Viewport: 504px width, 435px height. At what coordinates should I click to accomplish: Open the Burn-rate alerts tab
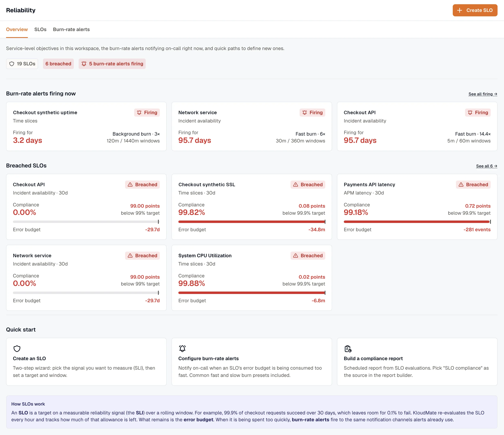[x=71, y=29]
